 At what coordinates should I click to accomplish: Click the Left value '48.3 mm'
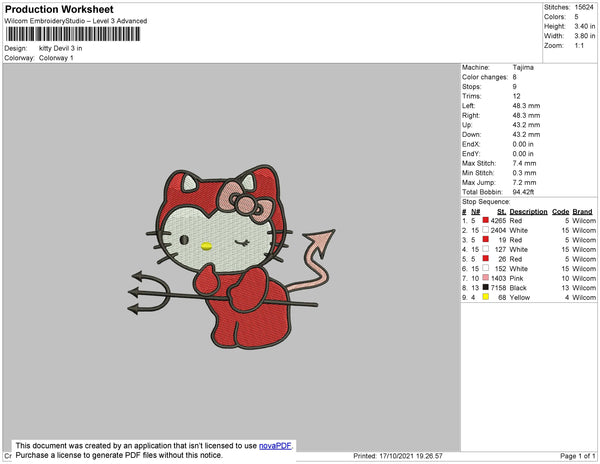click(x=526, y=106)
